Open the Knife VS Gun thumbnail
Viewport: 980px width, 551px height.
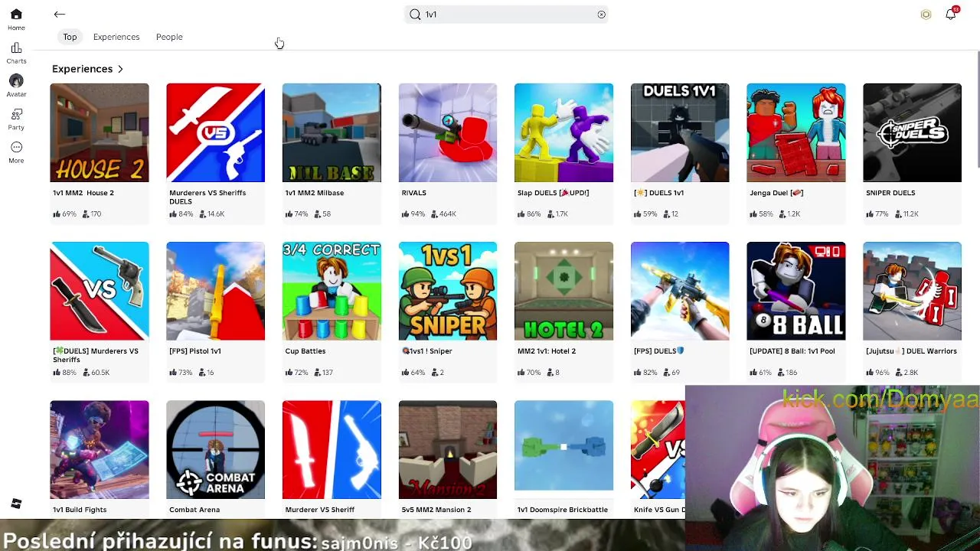pos(658,449)
